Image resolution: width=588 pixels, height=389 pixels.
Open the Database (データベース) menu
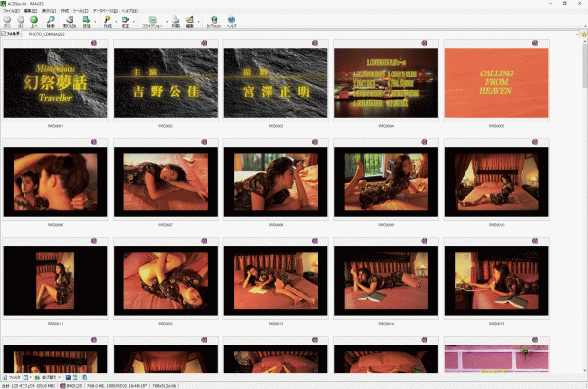(x=106, y=11)
